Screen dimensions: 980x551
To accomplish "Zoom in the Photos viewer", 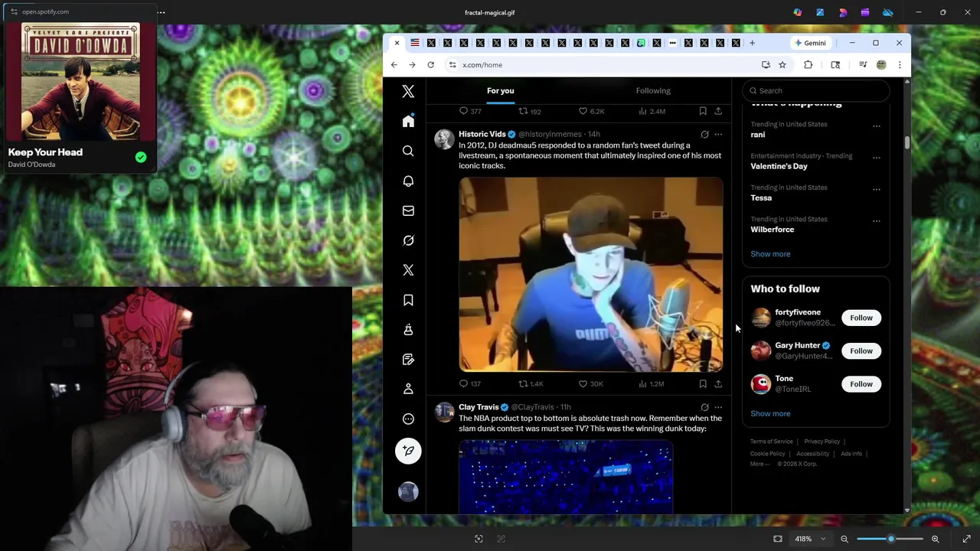I will [x=935, y=539].
